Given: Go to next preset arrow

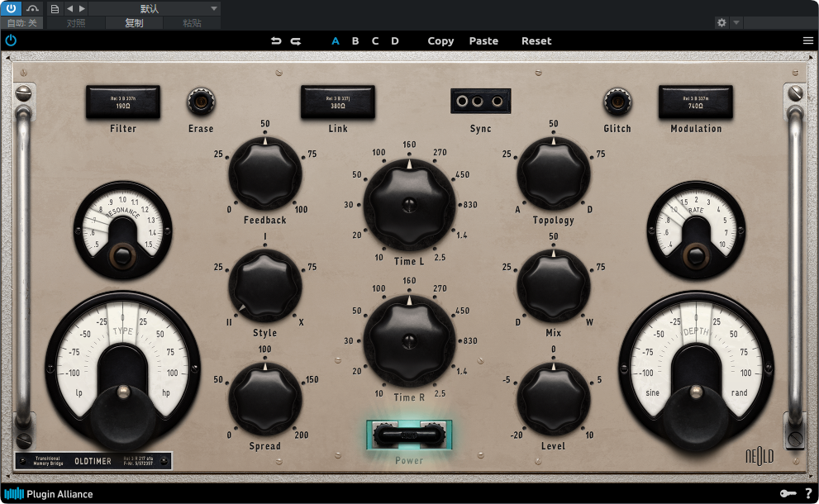Looking at the screenshot, I should 82,9.
